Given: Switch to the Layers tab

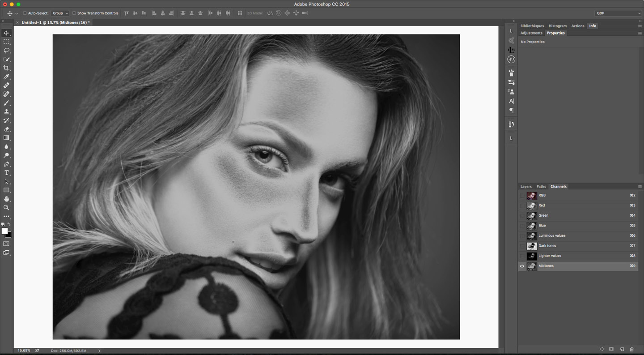Looking at the screenshot, I should (526, 187).
